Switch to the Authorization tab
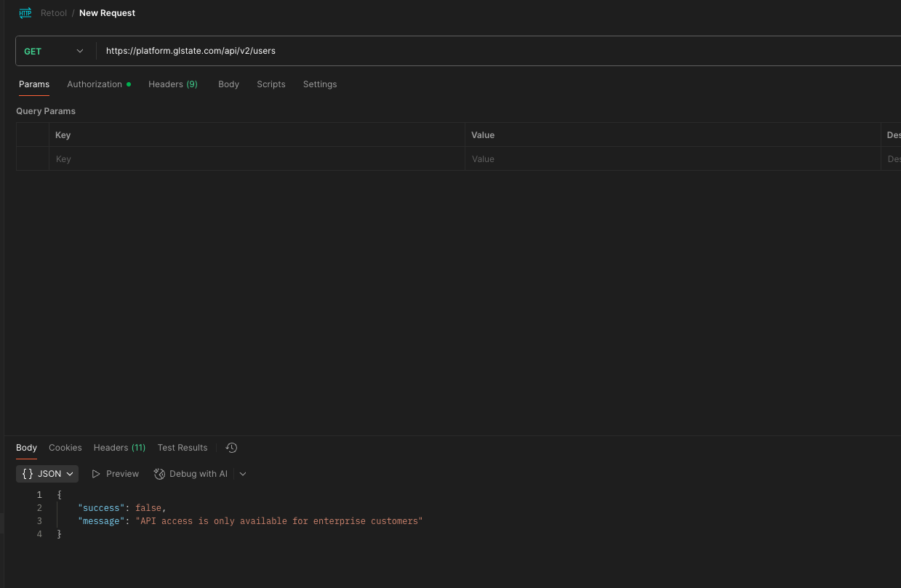Screen dimensions: 901x588 [95, 84]
